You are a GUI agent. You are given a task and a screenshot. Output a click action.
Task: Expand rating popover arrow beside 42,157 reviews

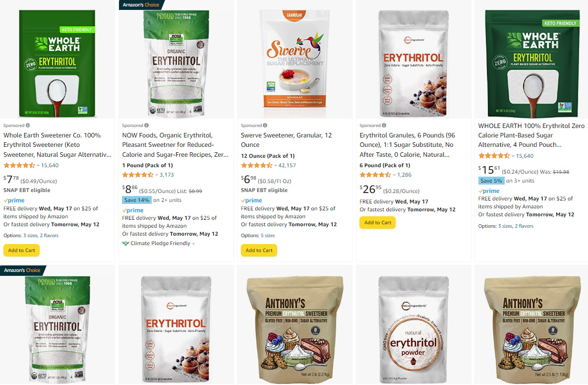point(276,166)
